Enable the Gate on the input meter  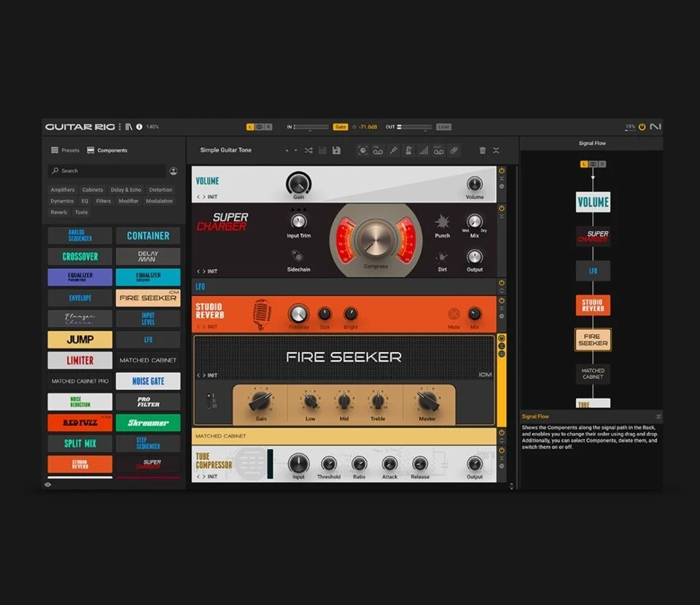tap(341, 126)
